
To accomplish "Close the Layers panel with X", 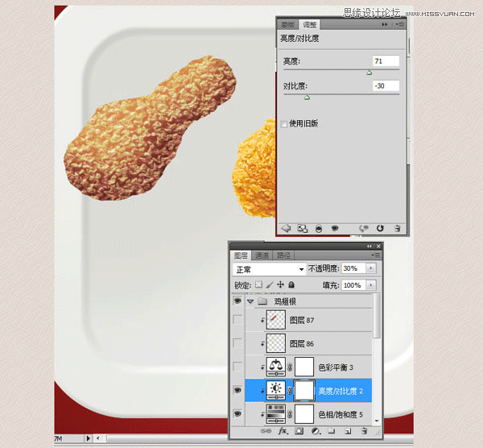I will (x=378, y=246).
